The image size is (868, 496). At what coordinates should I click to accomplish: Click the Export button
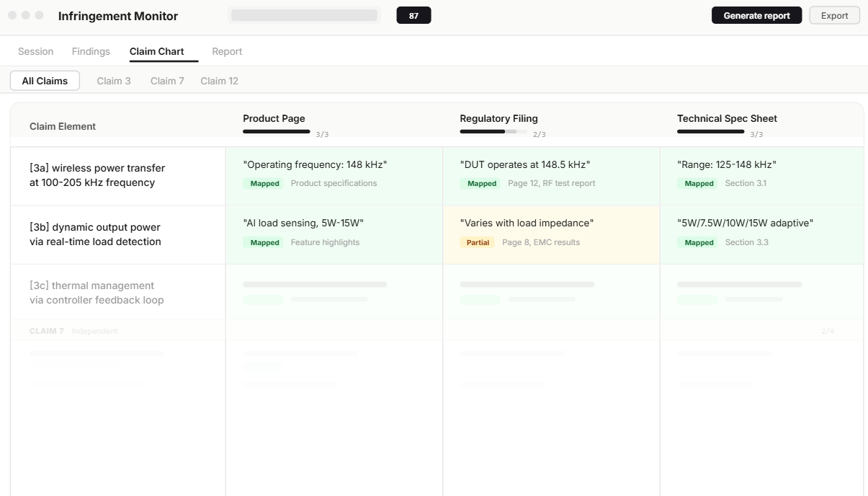834,16
